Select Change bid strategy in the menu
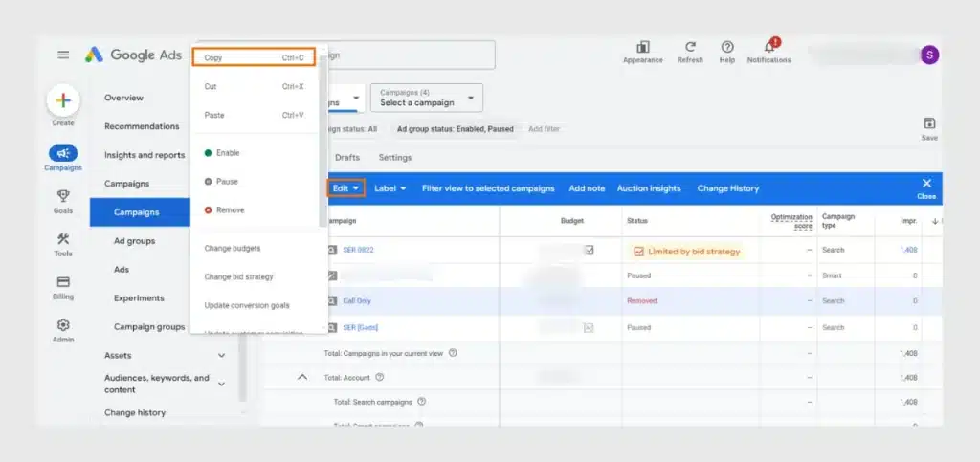This screenshot has width=980, height=462. click(x=254, y=276)
